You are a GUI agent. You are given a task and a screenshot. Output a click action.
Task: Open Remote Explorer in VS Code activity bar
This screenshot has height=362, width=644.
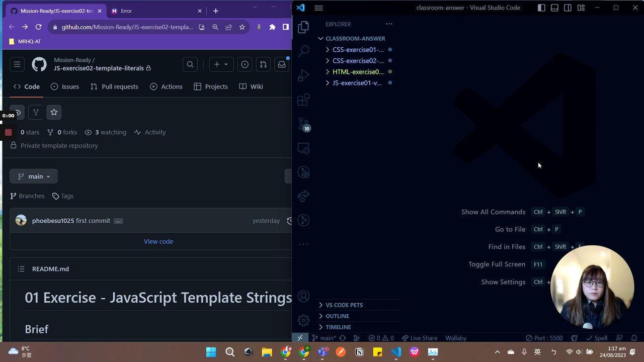tap(303, 148)
